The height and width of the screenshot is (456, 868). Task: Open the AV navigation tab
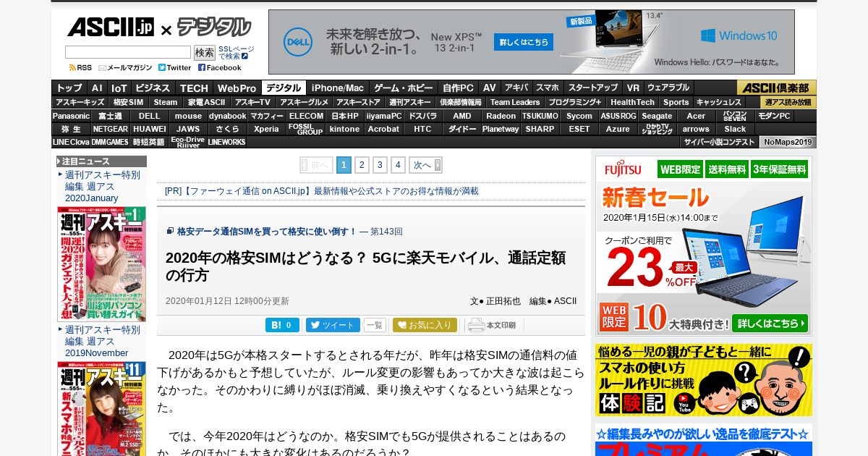tap(490, 88)
